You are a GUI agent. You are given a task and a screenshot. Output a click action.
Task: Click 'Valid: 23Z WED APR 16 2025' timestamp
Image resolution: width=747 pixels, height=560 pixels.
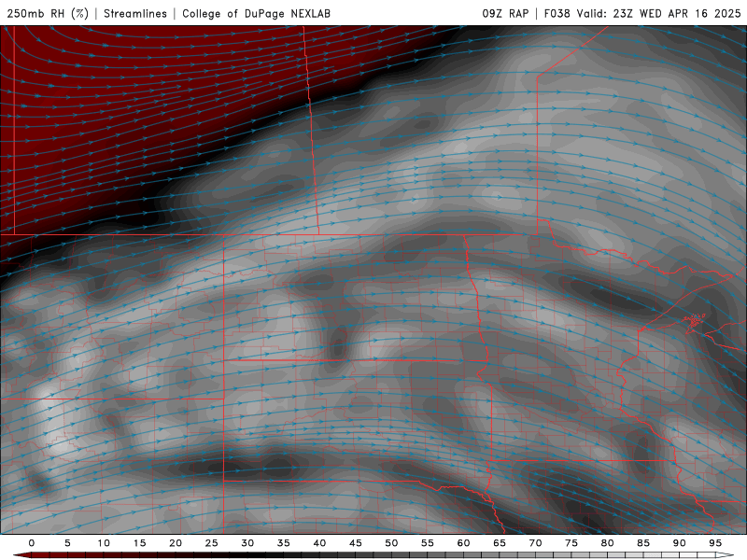[659, 13]
